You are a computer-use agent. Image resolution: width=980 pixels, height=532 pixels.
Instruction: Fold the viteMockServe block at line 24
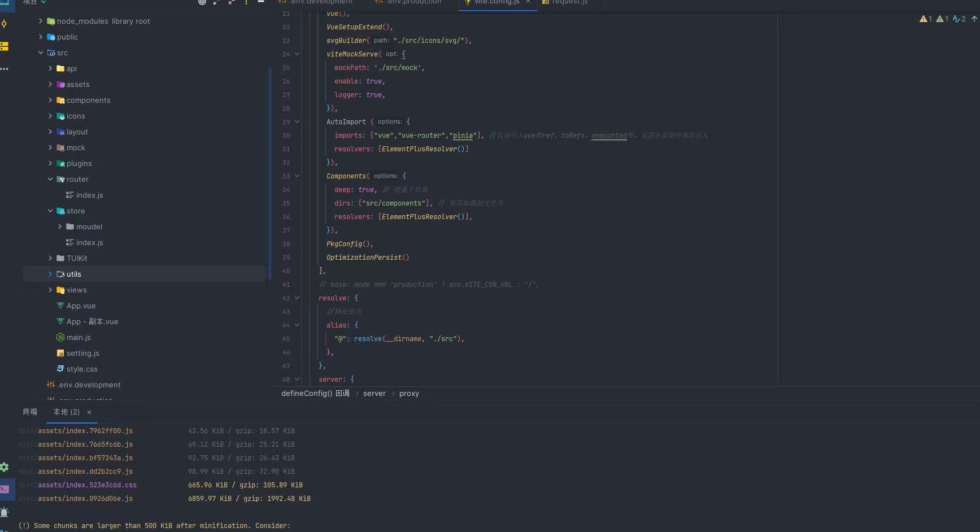[297, 54]
